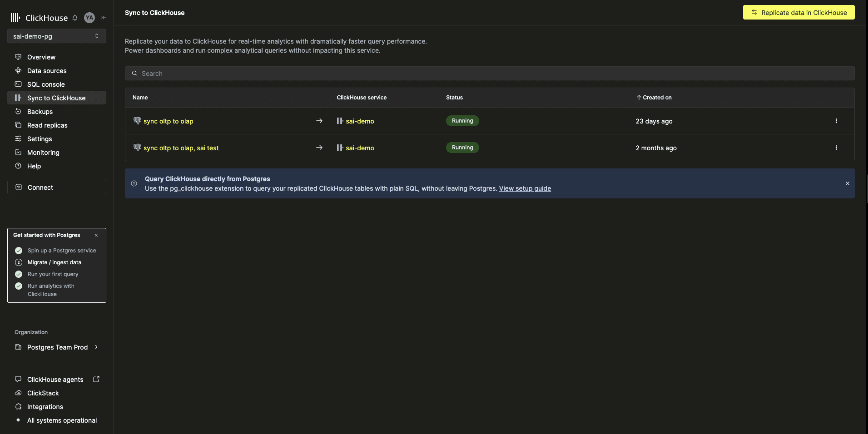Viewport: 868px width, 434px height.
Task: Click arrow icon in sai test row
Action: point(319,148)
